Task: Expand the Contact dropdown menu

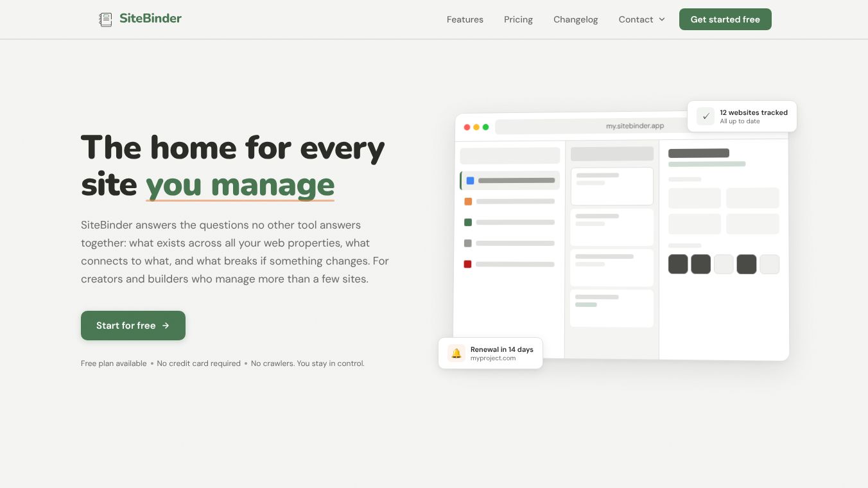Action: click(x=641, y=19)
